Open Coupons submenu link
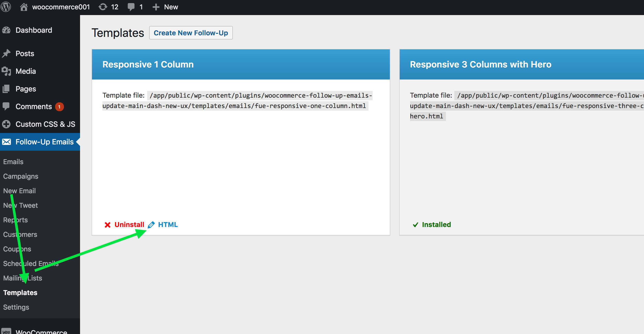 (17, 249)
